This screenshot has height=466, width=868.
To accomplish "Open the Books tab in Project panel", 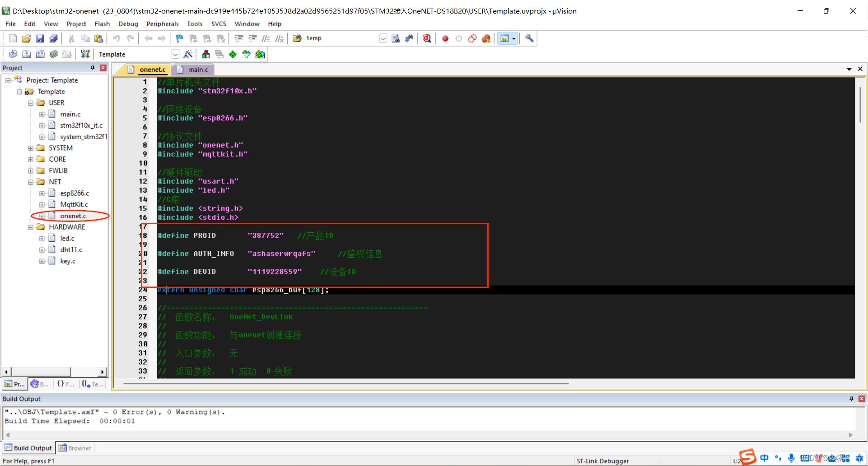I will tap(39, 384).
